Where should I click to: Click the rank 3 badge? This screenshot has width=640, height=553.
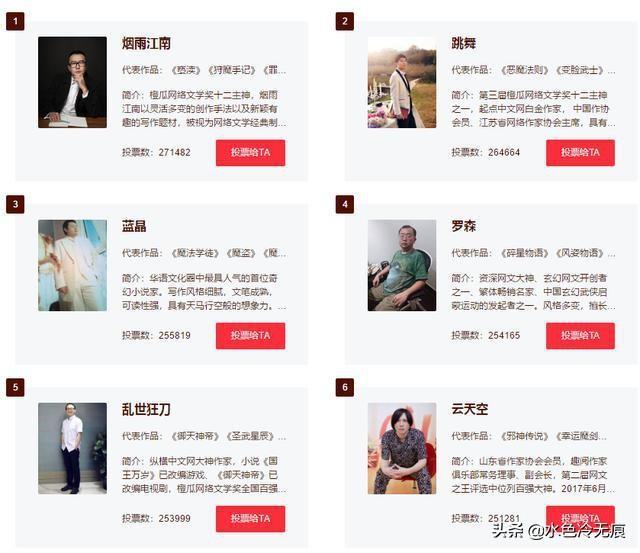tap(16, 204)
